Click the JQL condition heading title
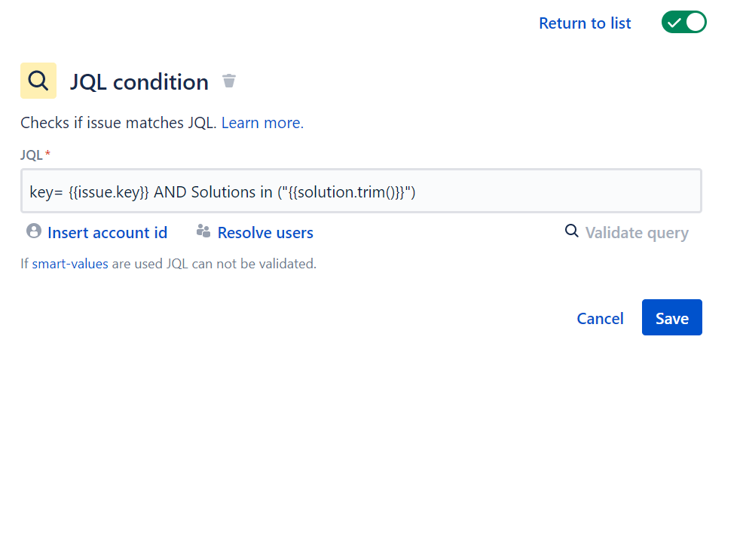 click(x=139, y=82)
